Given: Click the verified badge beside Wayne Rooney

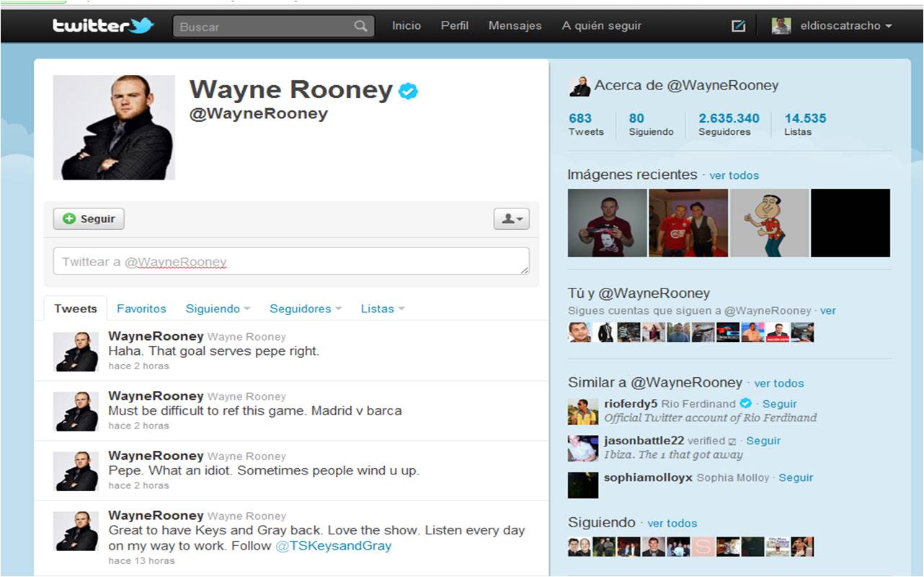Looking at the screenshot, I should pos(408,91).
